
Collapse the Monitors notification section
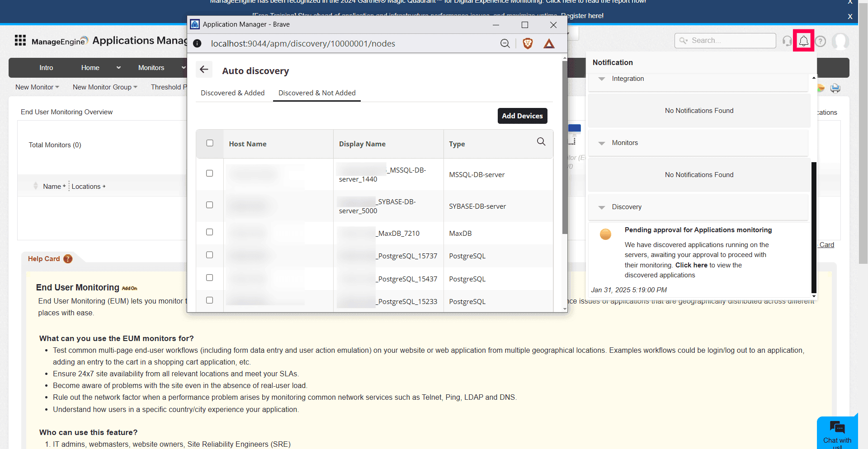click(x=602, y=143)
